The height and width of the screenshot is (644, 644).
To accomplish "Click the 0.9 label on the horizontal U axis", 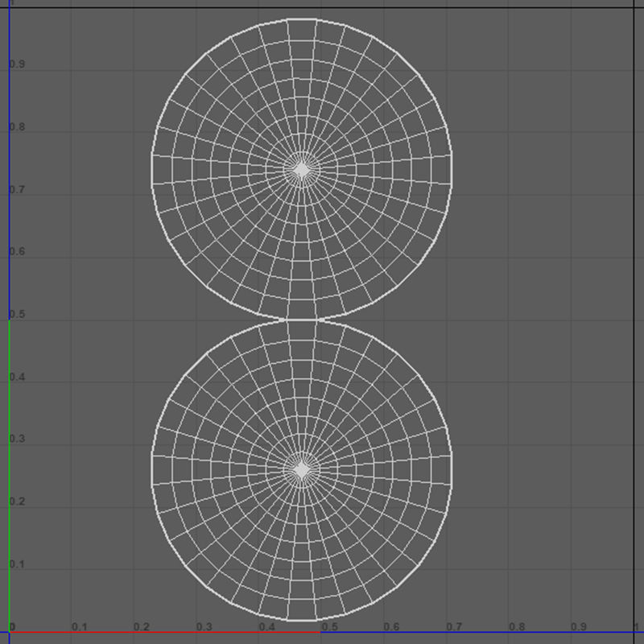I will (x=579, y=627).
